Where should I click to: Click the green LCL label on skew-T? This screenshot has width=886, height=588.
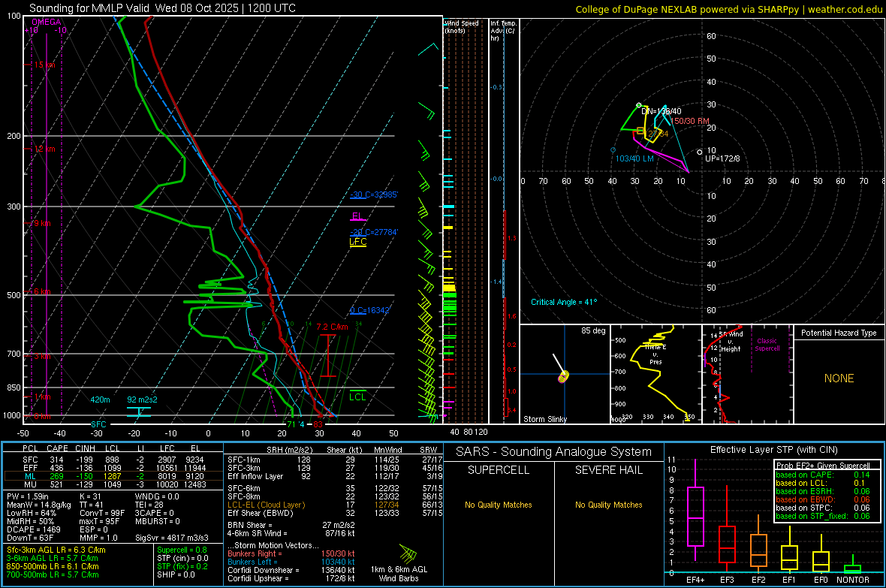(x=357, y=397)
